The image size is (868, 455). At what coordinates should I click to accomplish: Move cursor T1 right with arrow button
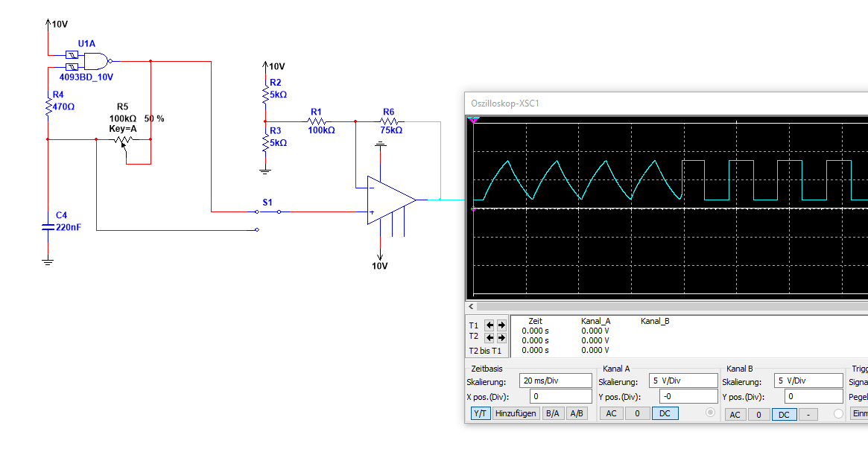[501, 325]
